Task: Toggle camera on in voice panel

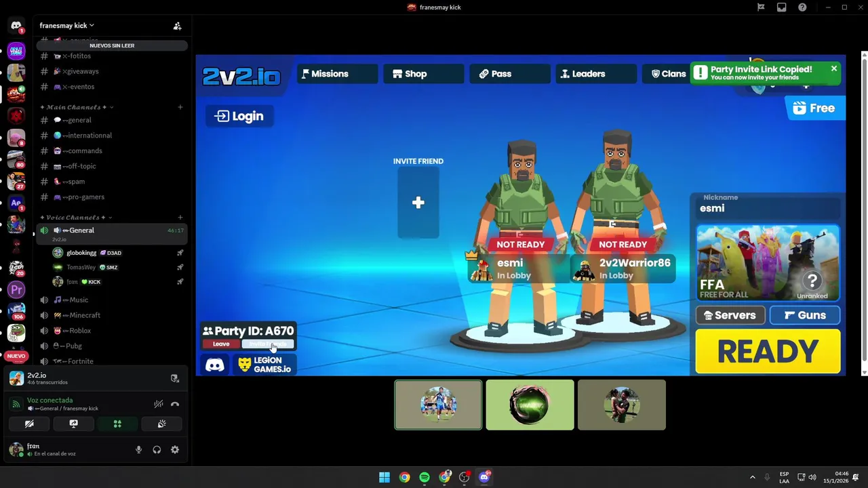Action: (x=29, y=424)
